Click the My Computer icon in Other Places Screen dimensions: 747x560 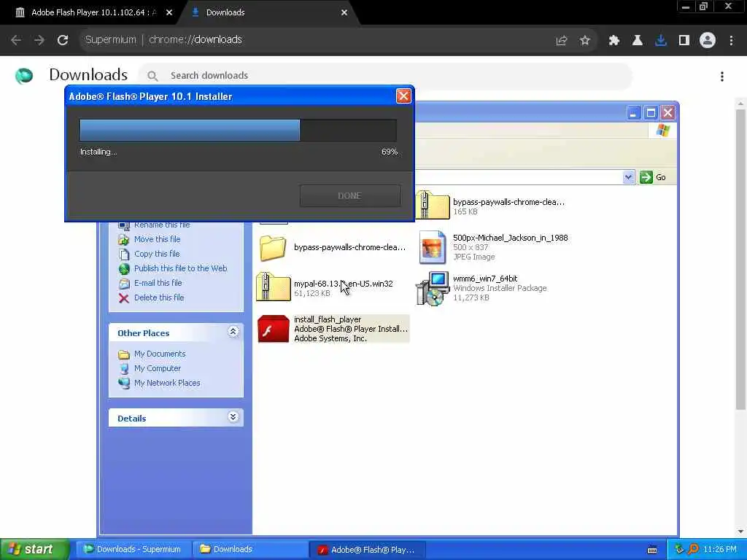[124, 369]
